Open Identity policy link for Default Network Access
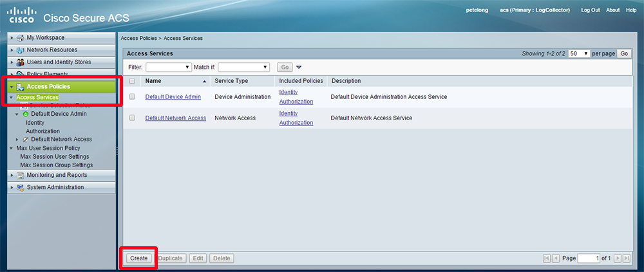Screen dimensions: 644x272 [x=289, y=113]
